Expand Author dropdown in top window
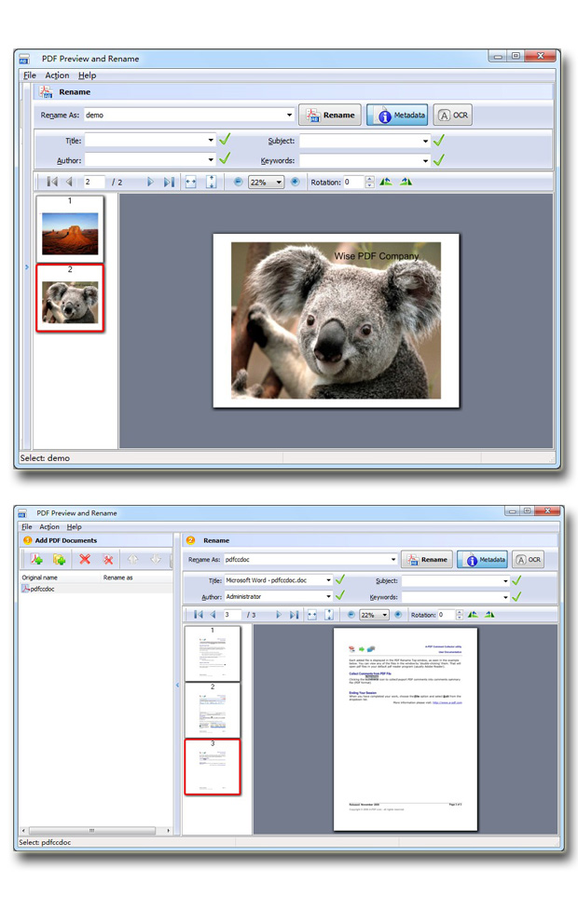 pos(211,159)
